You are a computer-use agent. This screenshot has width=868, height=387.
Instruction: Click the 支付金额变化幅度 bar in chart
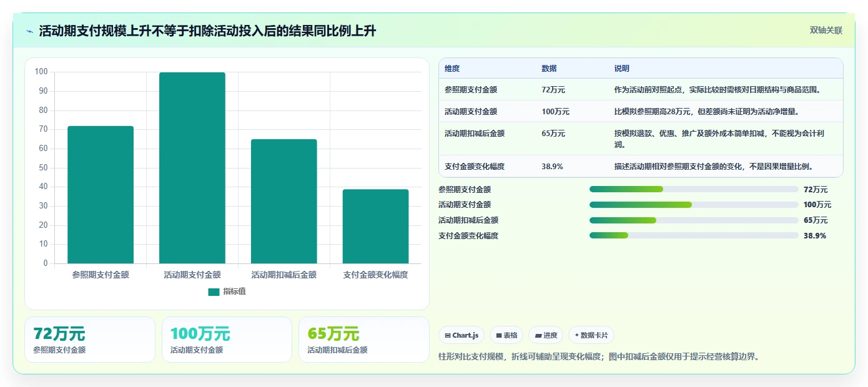[376, 227]
